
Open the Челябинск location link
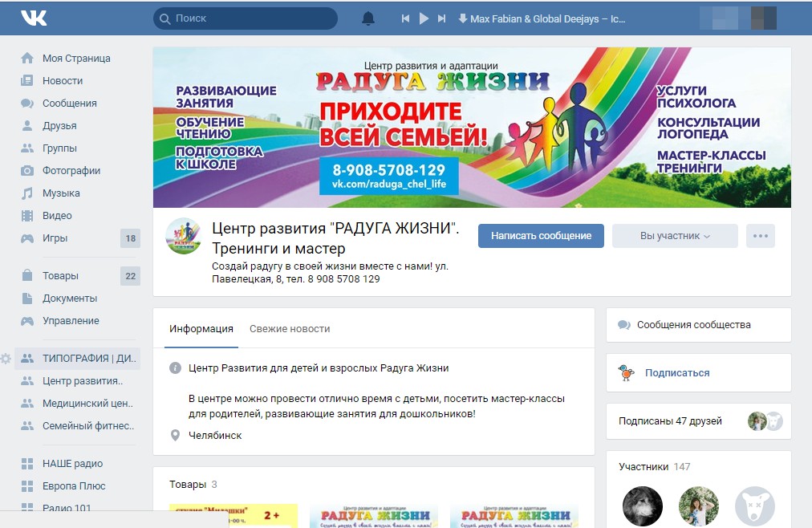click(x=215, y=436)
